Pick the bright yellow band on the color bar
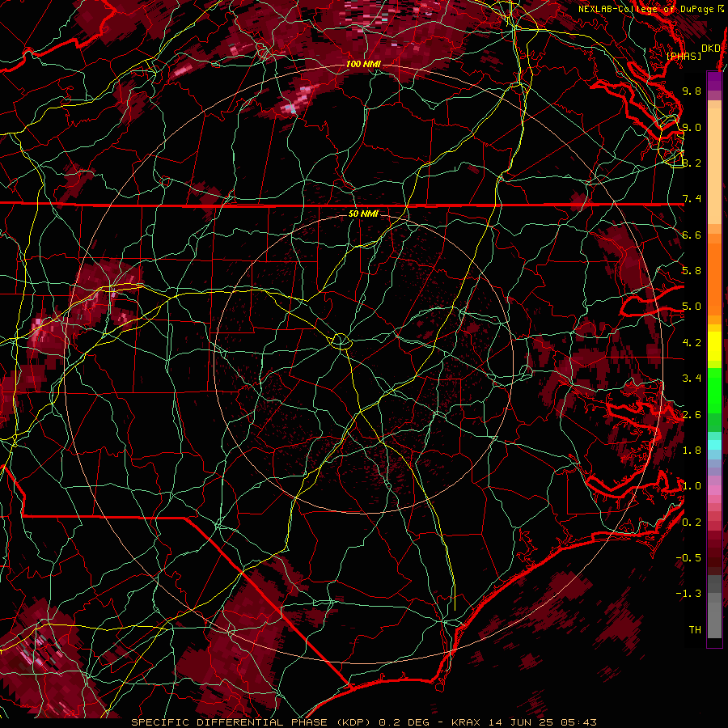The height and width of the screenshot is (728, 728). point(714,346)
